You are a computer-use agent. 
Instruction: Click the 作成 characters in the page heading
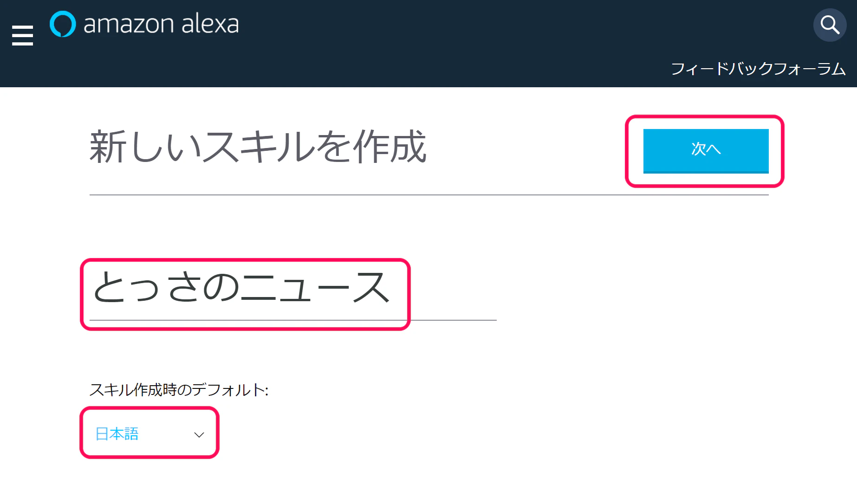coord(390,147)
